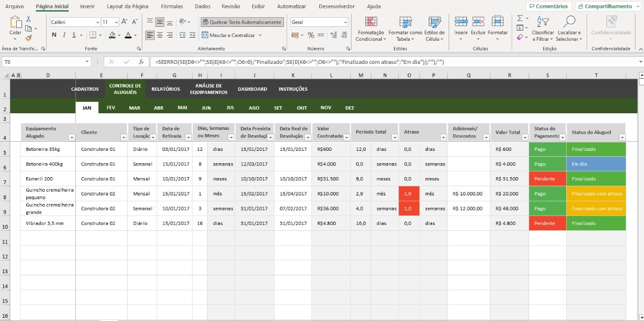644x321 pixels.
Task: Click the insert function fx icon
Action: coord(141,62)
